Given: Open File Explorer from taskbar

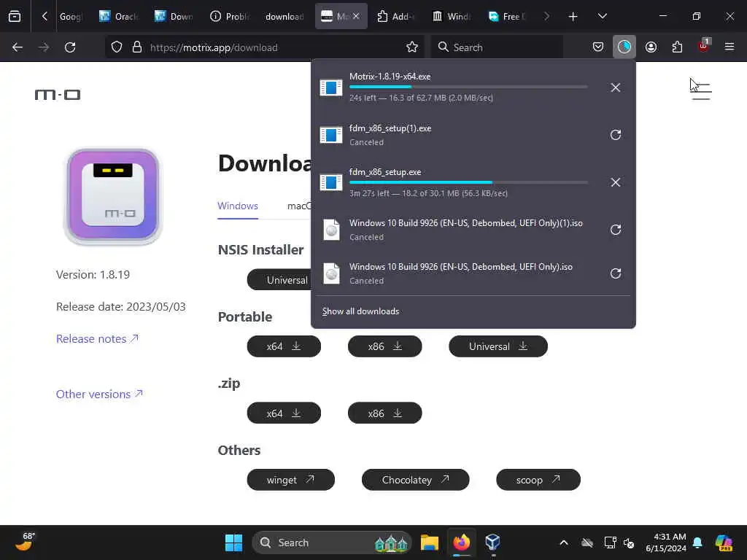Looking at the screenshot, I should [429, 542].
